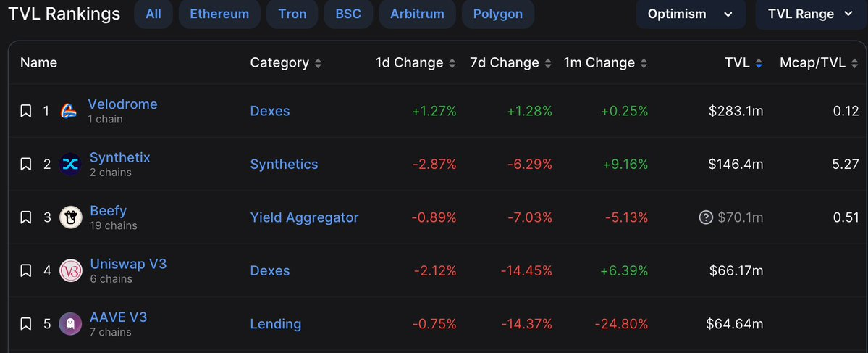
Task: Open the Yield Aggregator category link
Action: click(305, 217)
